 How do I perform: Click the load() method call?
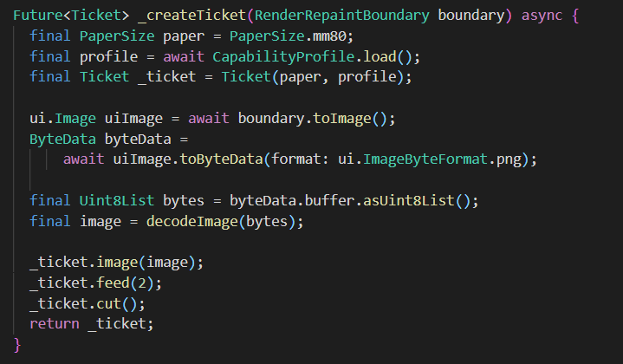point(387,57)
